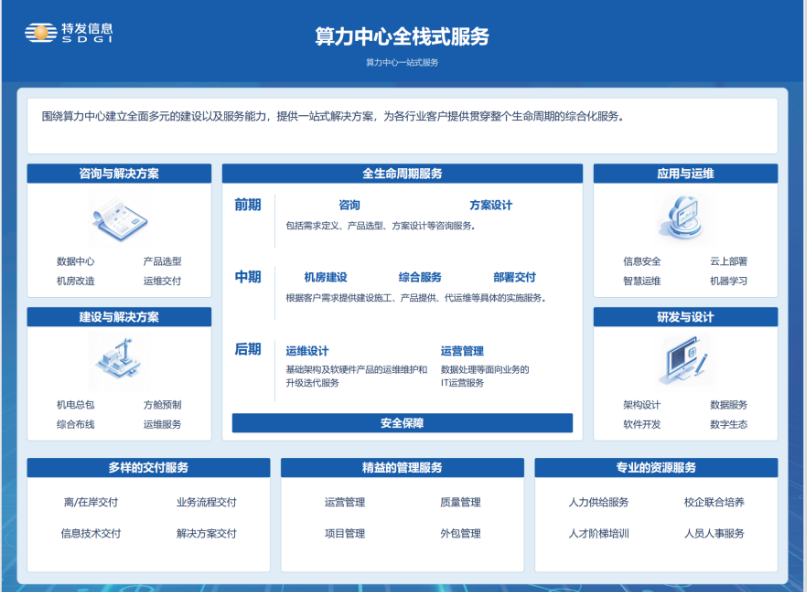Select the 建设与解决方案 panel header
Viewport: 807px width, 592px height.
pos(119,317)
